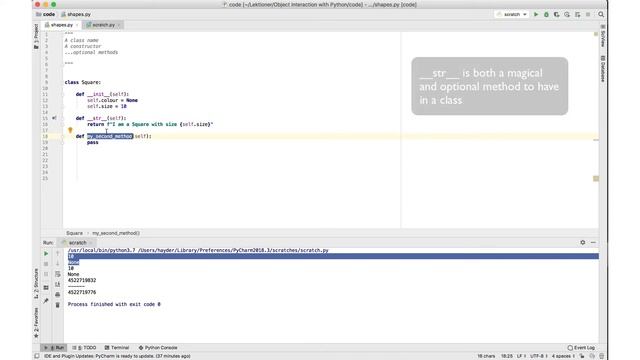Image resolution: width=640 pixels, height=360 pixels.
Task: Click the Stop icon in the Run panel
Action: click(x=46, y=264)
